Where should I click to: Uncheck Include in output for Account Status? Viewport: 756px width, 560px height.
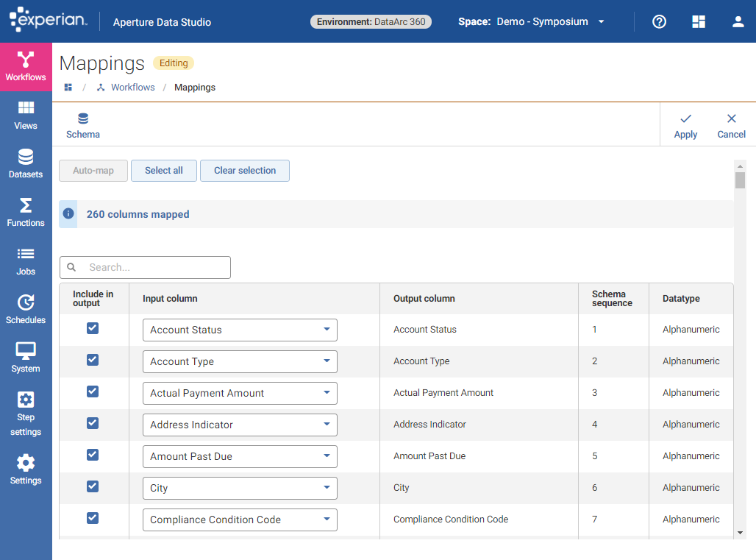point(93,328)
